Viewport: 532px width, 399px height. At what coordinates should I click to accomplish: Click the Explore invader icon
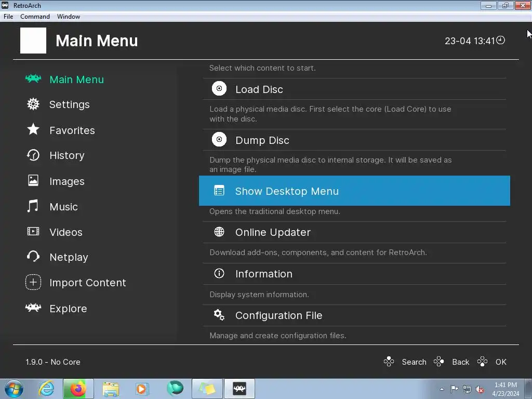pyautogui.click(x=33, y=308)
